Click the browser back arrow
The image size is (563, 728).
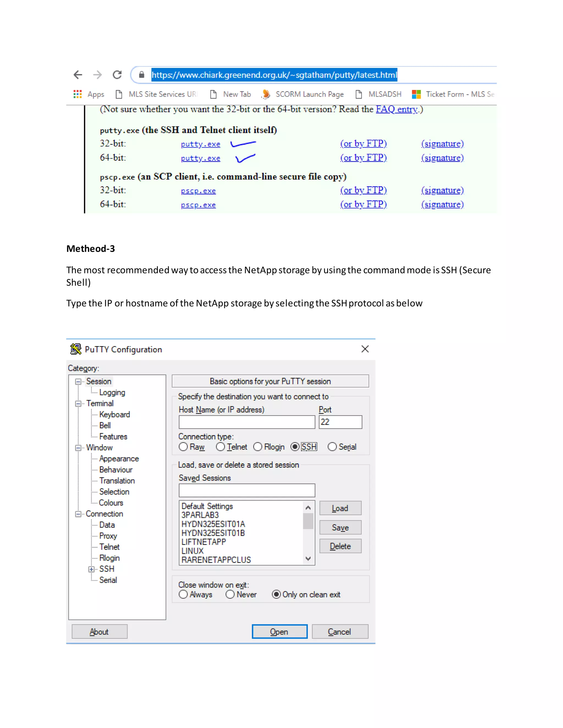coord(78,75)
